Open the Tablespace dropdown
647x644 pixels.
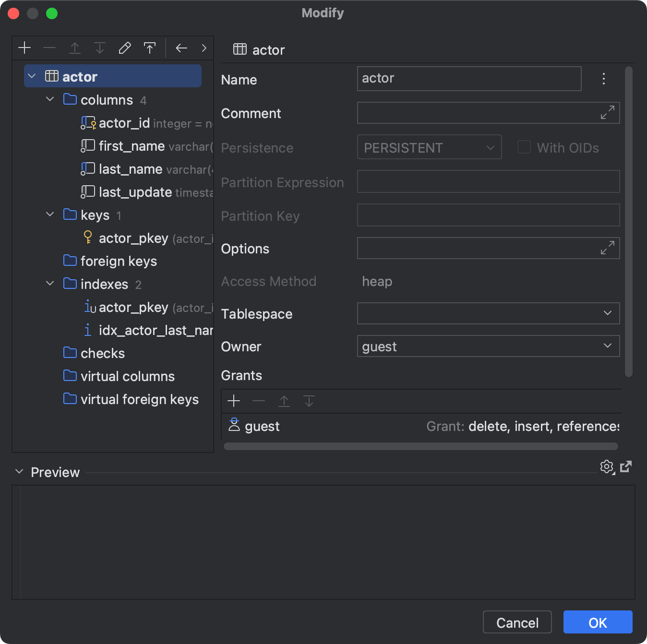(608, 313)
